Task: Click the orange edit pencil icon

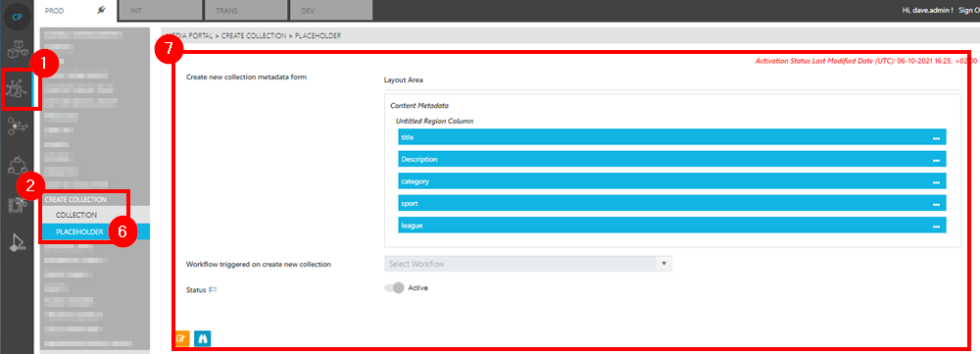Action: (x=181, y=338)
